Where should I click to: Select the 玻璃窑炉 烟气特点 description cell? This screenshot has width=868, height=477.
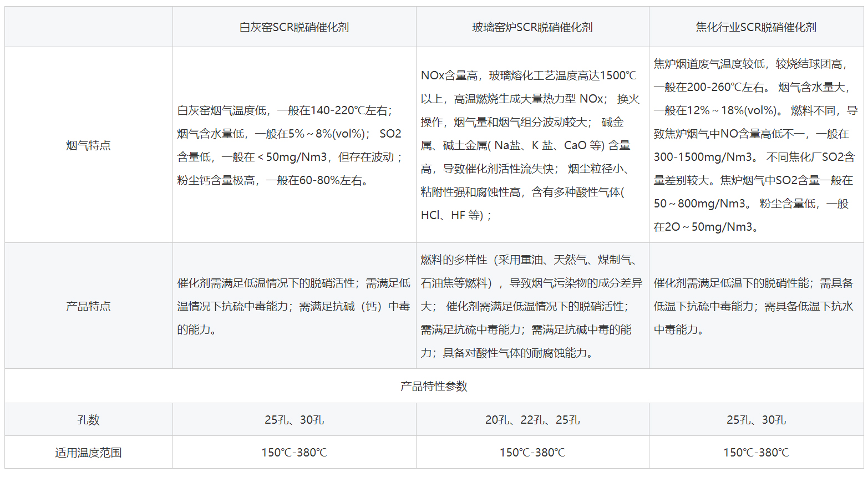(x=532, y=145)
